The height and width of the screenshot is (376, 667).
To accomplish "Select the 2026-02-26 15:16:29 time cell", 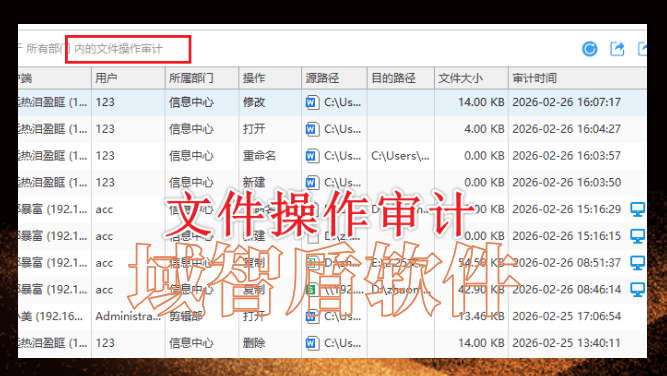I will click(567, 209).
